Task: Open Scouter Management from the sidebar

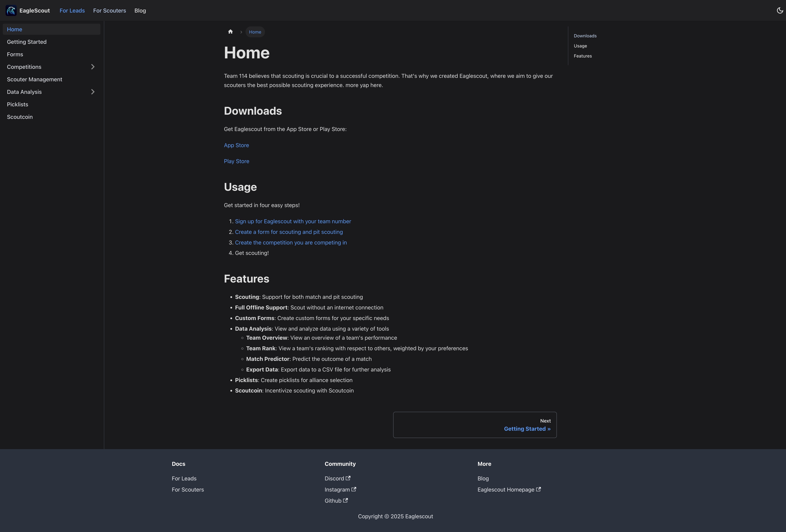Action: coord(35,79)
